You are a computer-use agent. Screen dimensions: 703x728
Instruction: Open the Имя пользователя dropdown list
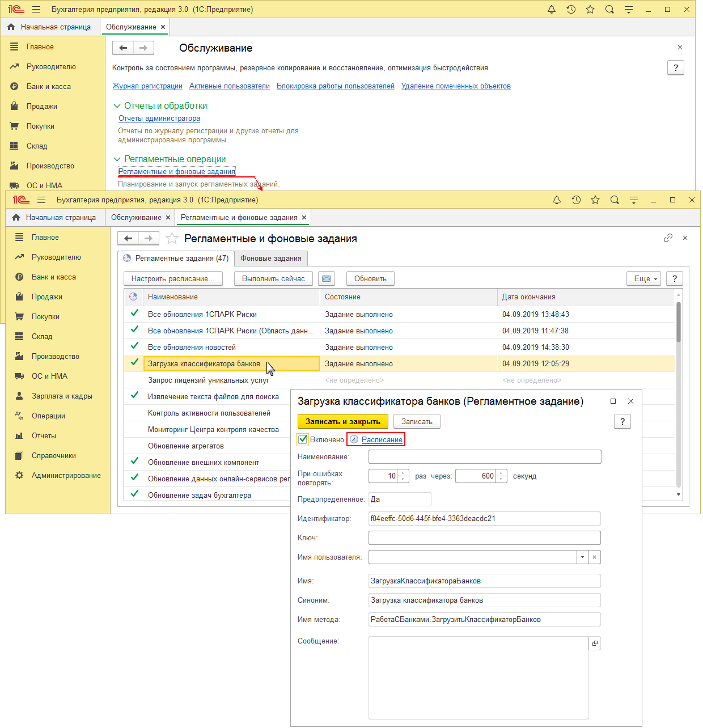click(582, 557)
